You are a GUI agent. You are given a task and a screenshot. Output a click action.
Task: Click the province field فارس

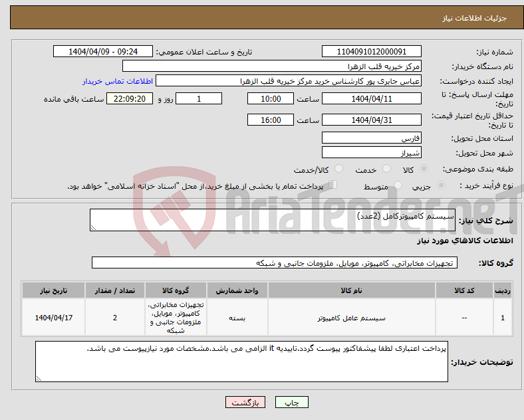[371, 138]
